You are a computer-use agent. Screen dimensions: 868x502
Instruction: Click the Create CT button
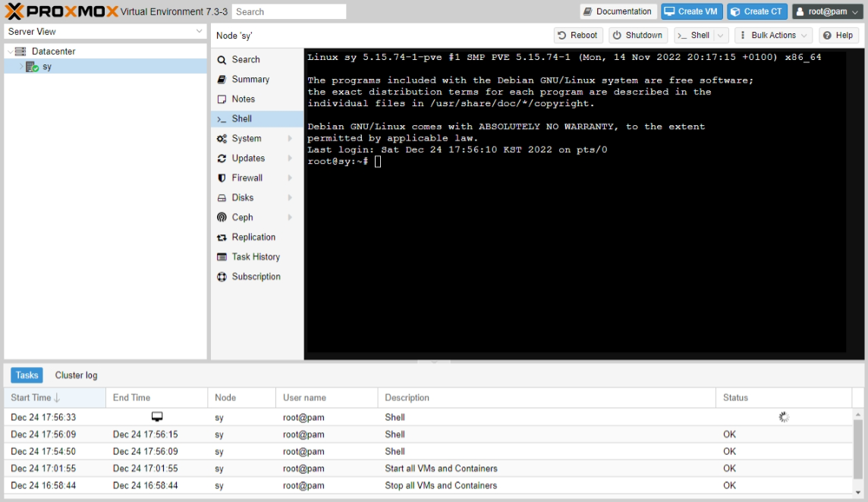tap(757, 11)
